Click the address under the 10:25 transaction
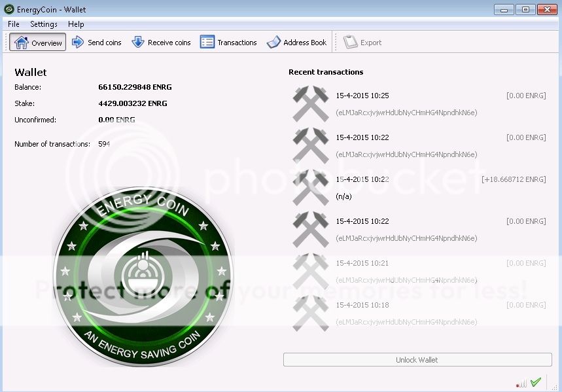Image resolution: width=562 pixels, height=392 pixels. pos(406,113)
